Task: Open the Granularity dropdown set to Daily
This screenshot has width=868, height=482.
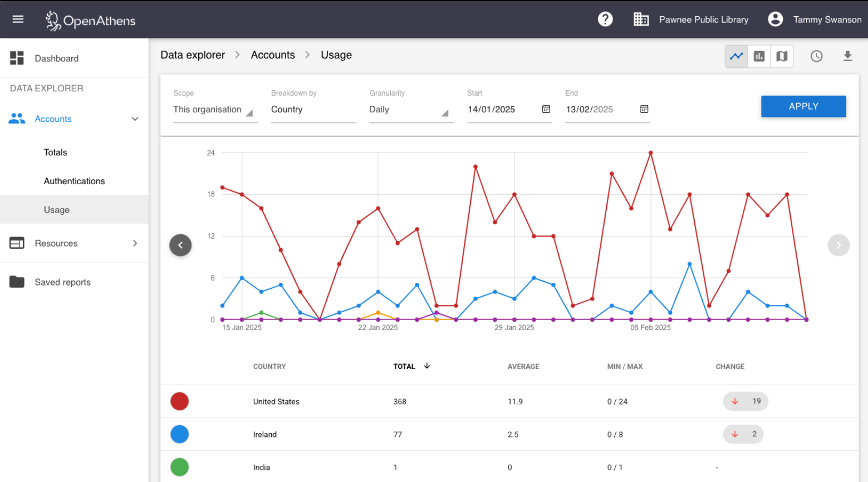Action: pyautogui.click(x=411, y=110)
